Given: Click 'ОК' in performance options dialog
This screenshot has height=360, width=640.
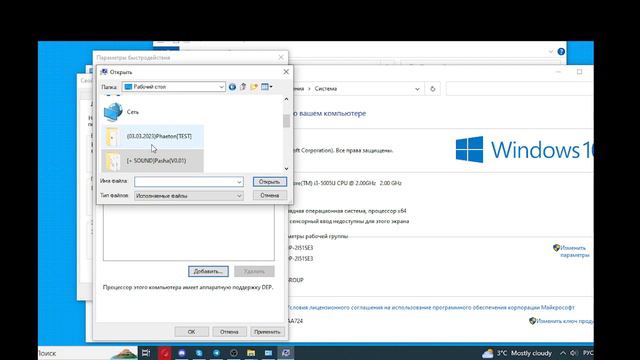Looking at the screenshot, I should click(x=191, y=332).
